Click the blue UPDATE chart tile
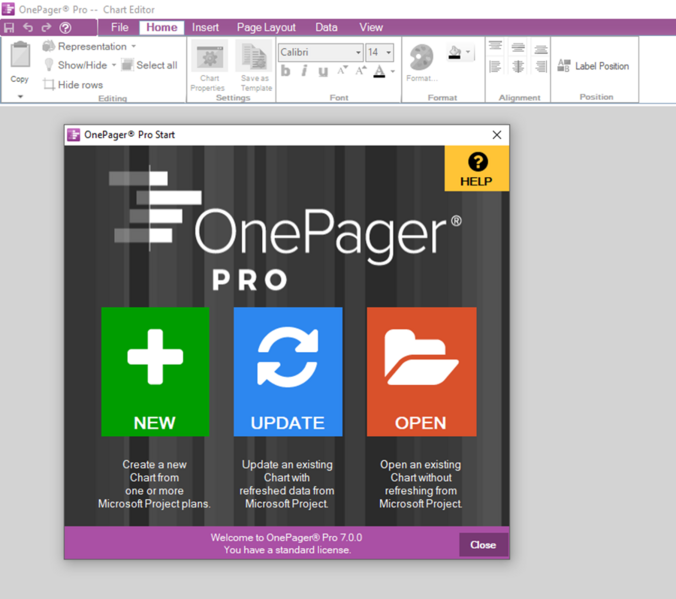Viewport: 676px width, 599px height. tap(288, 372)
